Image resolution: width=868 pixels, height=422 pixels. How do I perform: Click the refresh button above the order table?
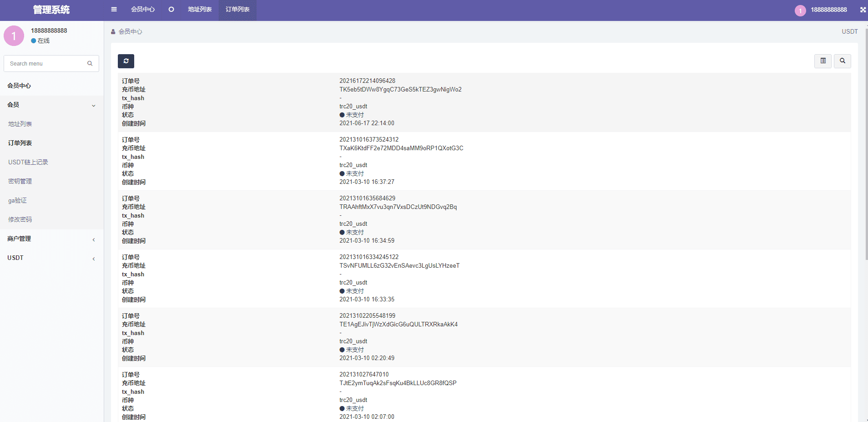[126, 61]
